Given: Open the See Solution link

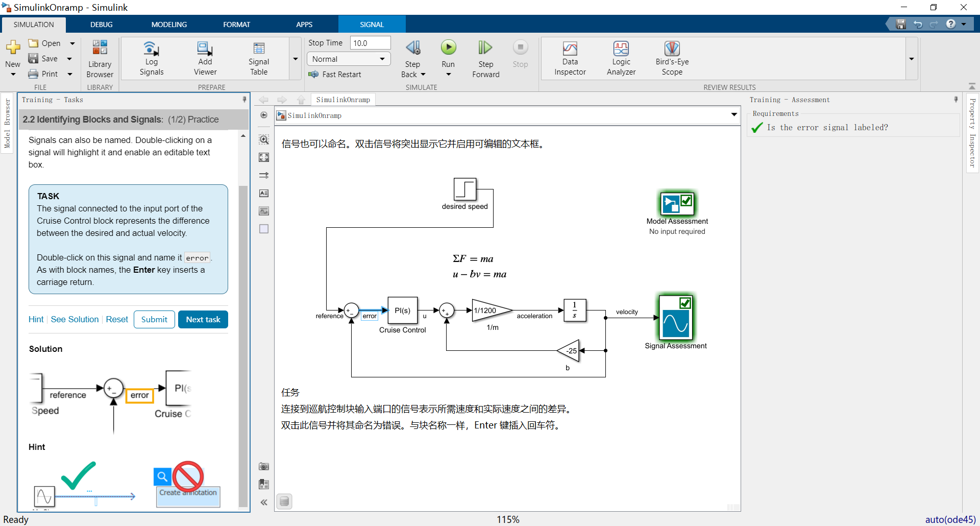Looking at the screenshot, I should click(75, 319).
